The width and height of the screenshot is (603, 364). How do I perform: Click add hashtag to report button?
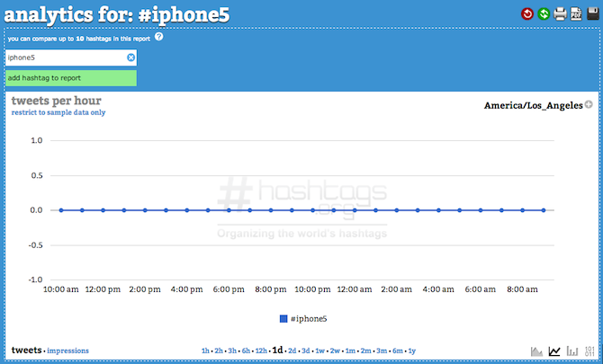(71, 78)
